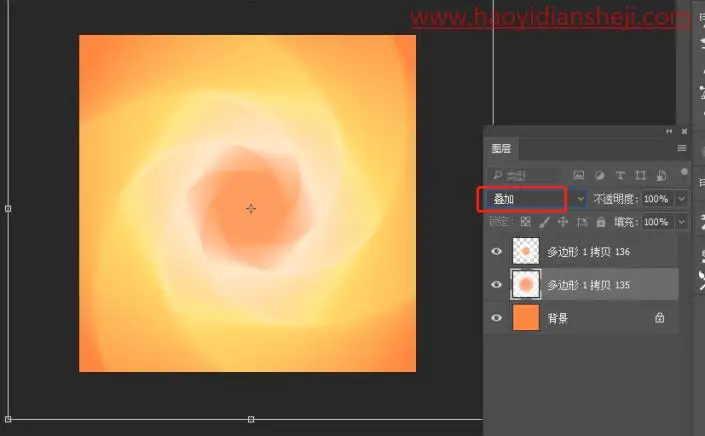Click the 不透明度 opacity value field

[x=657, y=199]
